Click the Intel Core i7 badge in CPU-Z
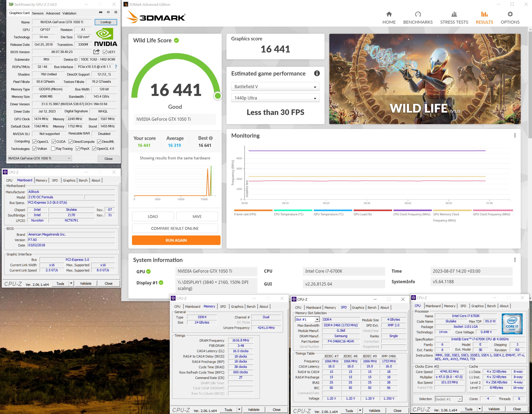 512,324
